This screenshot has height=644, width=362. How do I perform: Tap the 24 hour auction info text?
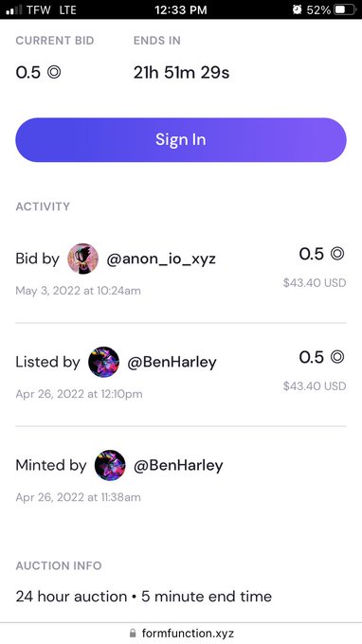[x=143, y=597]
